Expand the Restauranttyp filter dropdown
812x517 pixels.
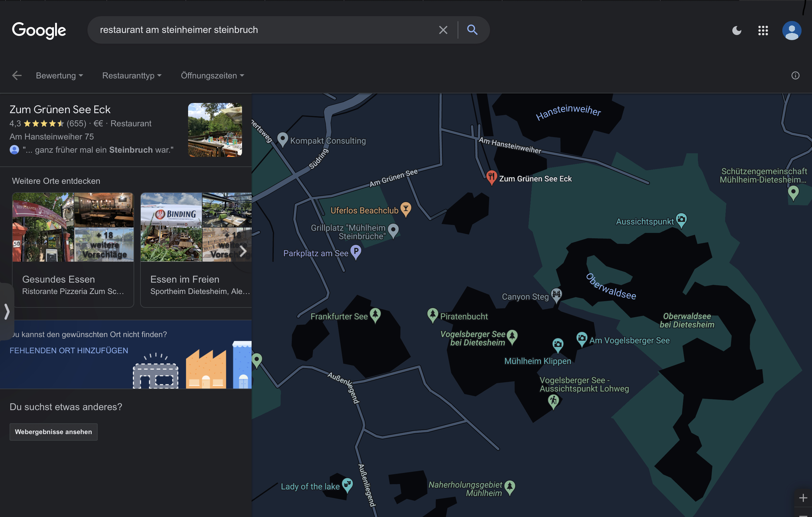132,75
